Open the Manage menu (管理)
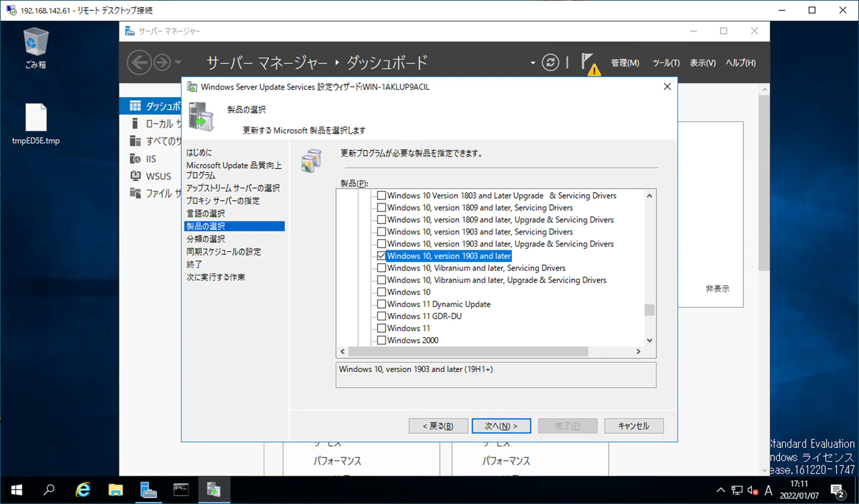Screen dimensions: 859x504 [x=625, y=63]
